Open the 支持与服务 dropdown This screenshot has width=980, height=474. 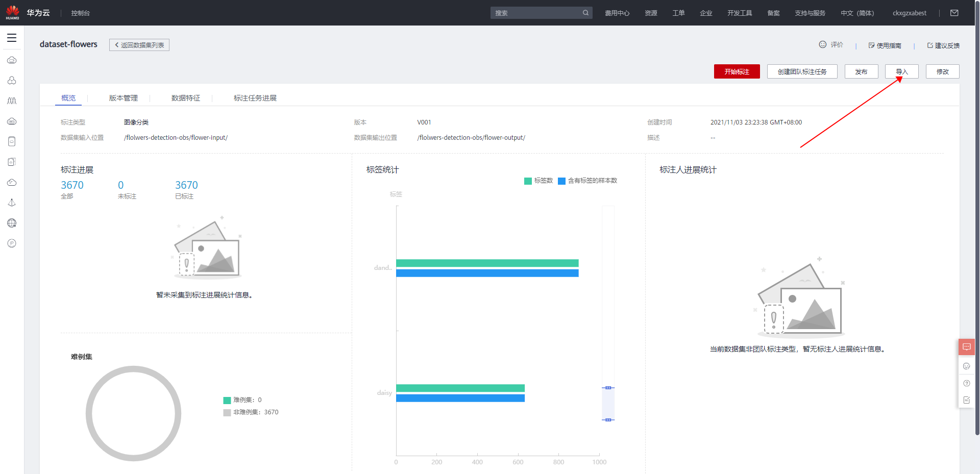pos(810,13)
